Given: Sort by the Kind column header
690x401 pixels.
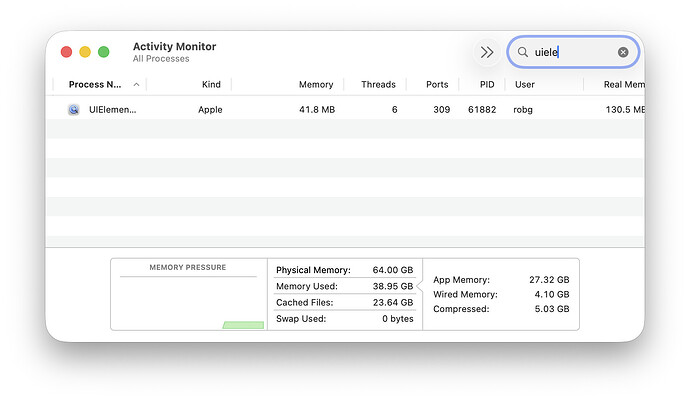Looking at the screenshot, I should click(x=211, y=85).
